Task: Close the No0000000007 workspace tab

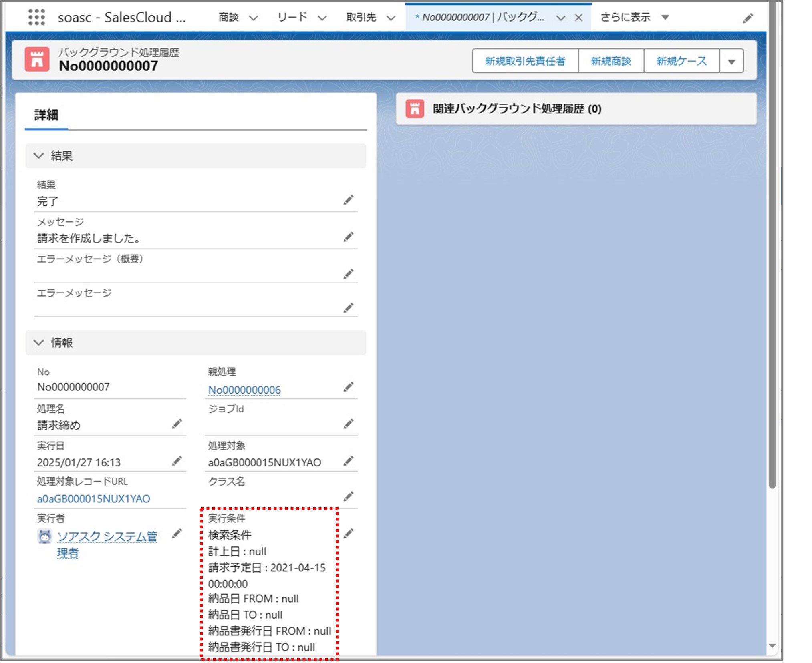Action: 578,18
